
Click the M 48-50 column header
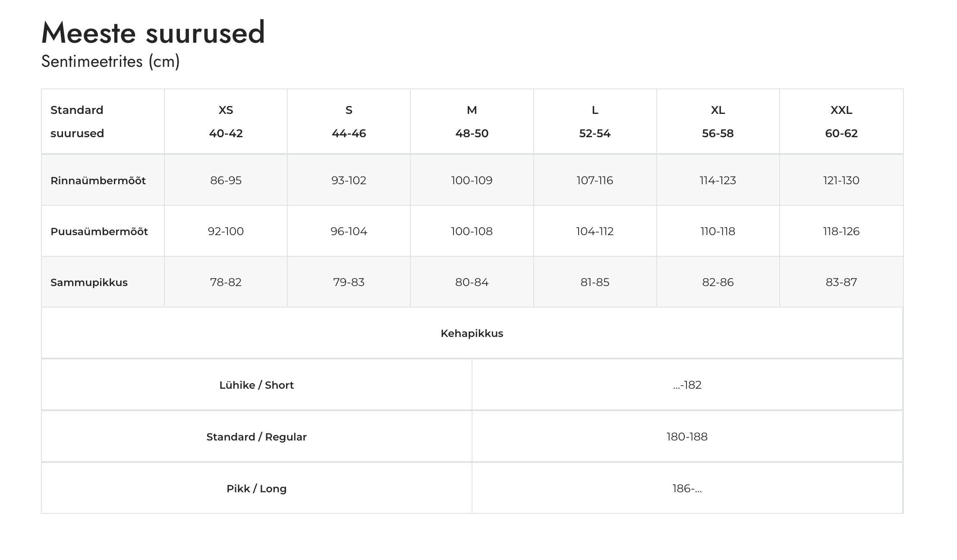[472, 122]
